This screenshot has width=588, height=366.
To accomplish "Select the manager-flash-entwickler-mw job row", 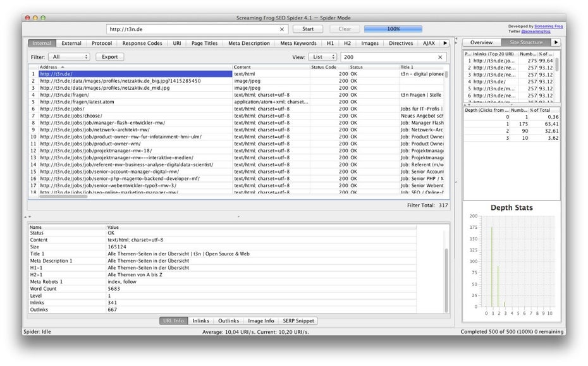I will [237, 123].
